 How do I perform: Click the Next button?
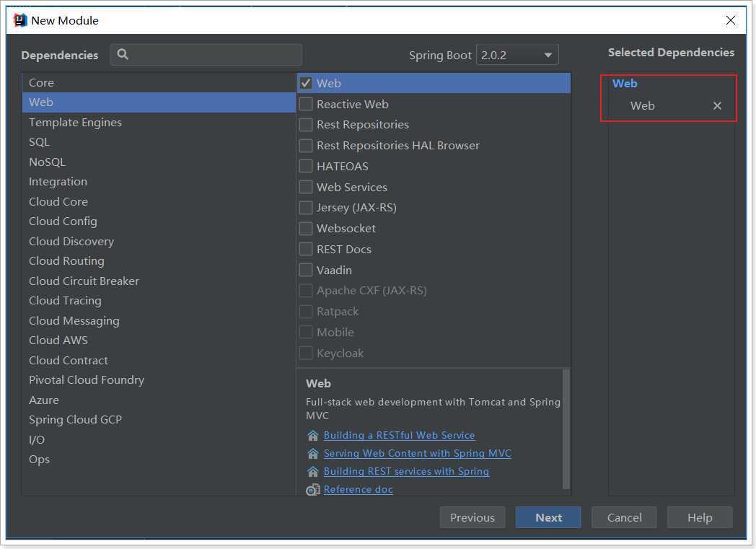pyautogui.click(x=548, y=518)
